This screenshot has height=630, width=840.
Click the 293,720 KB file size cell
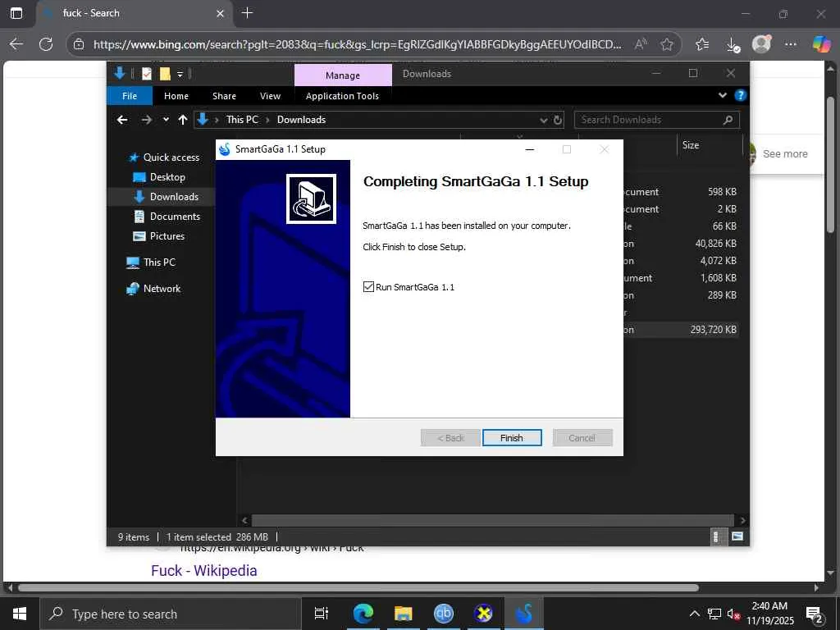point(713,330)
